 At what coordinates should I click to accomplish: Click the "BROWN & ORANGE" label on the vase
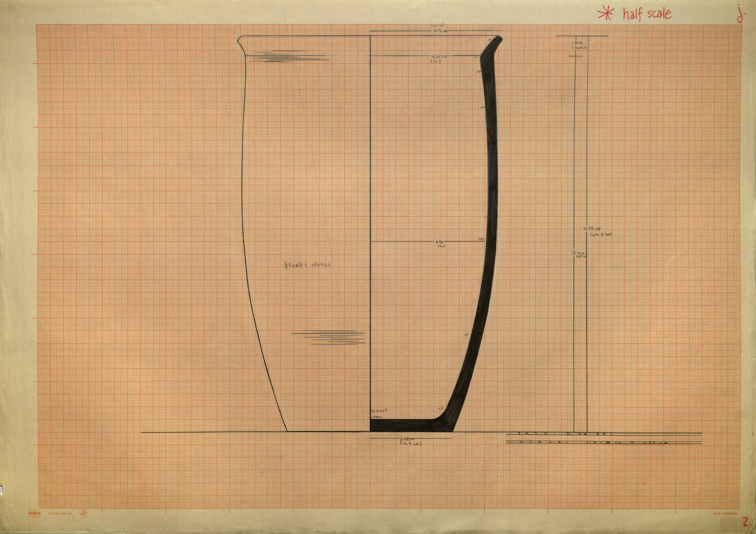307,265
